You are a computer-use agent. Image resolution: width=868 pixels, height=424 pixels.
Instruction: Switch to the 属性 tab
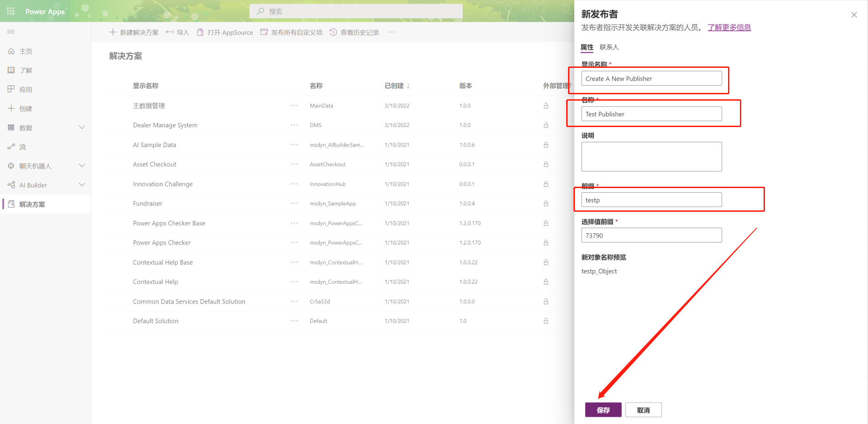587,47
